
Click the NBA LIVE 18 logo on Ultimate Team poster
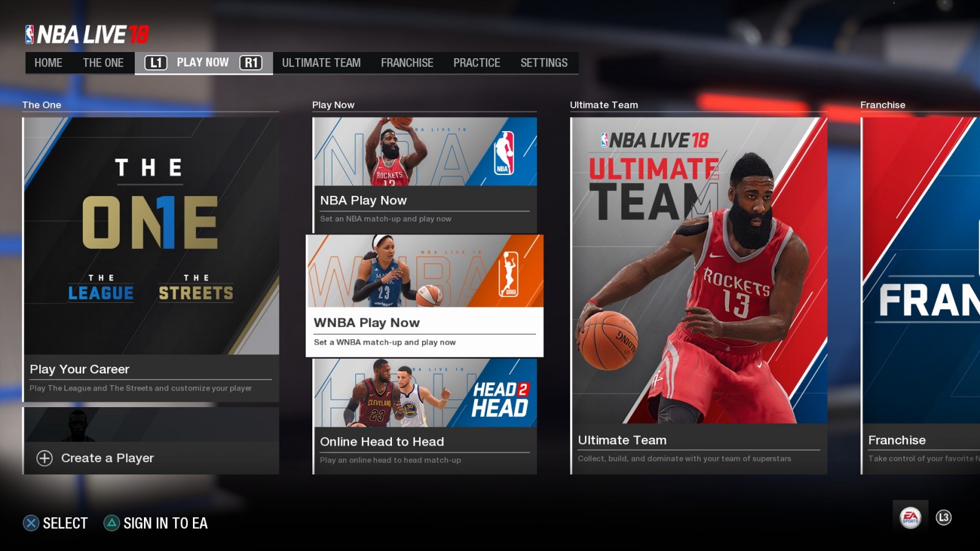[x=654, y=140]
